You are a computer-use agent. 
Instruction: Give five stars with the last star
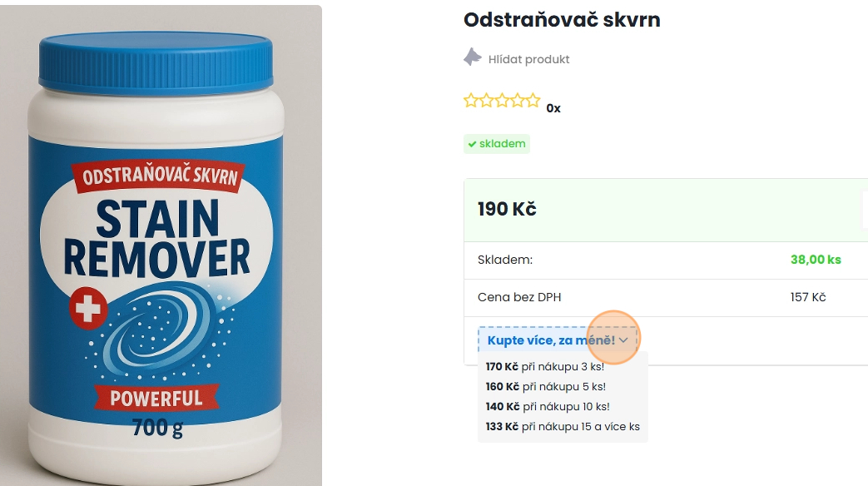pyautogui.click(x=533, y=100)
